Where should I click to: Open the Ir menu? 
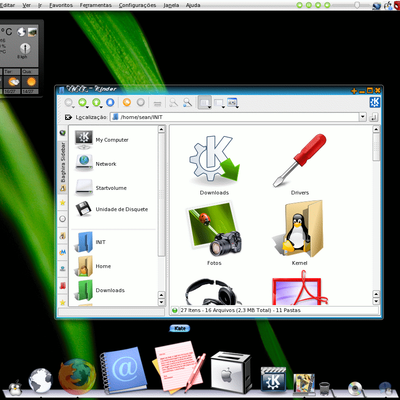click(x=40, y=5)
